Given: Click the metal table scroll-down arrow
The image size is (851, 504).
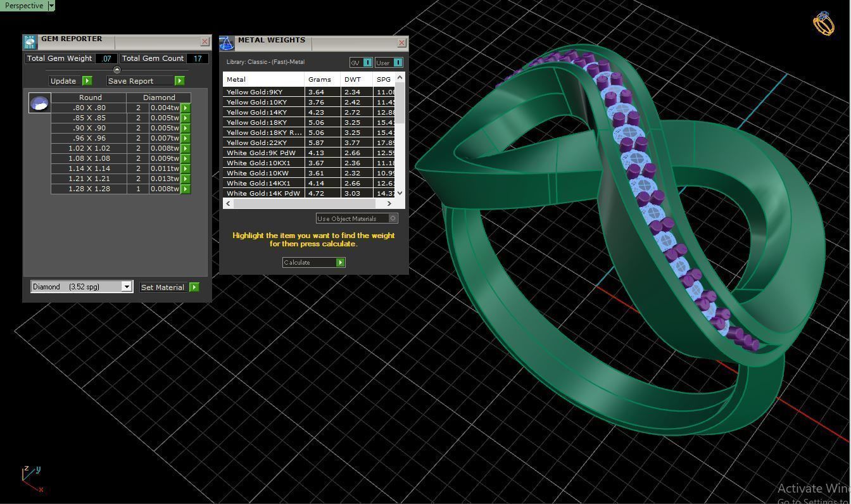Looking at the screenshot, I should [x=400, y=193].
